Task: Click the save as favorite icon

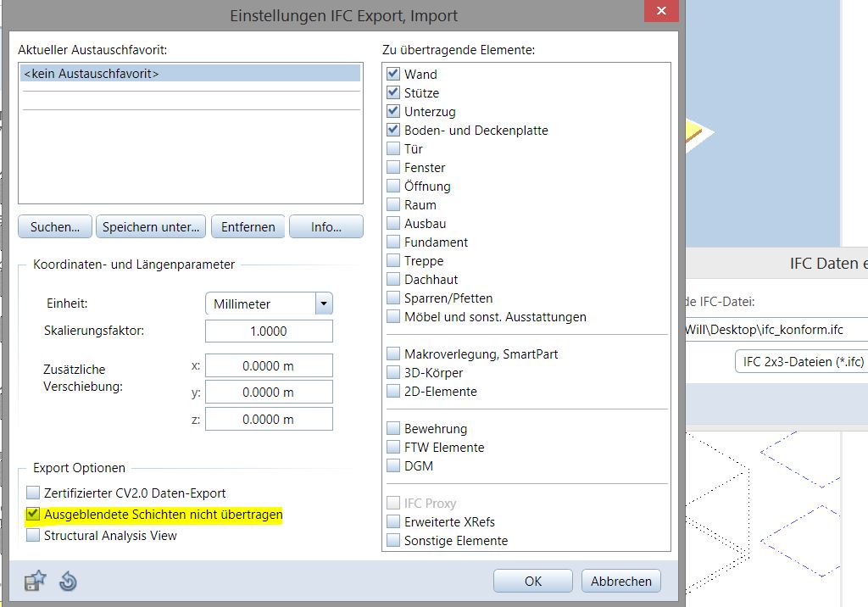Action: click(36, 581)
